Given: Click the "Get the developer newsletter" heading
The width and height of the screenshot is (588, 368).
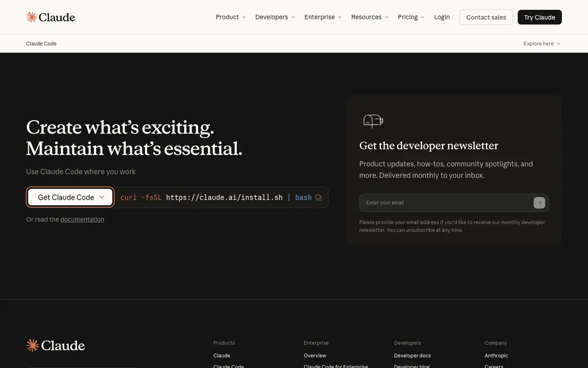Looking at the screenshot, I should click(x=429, y=146).
